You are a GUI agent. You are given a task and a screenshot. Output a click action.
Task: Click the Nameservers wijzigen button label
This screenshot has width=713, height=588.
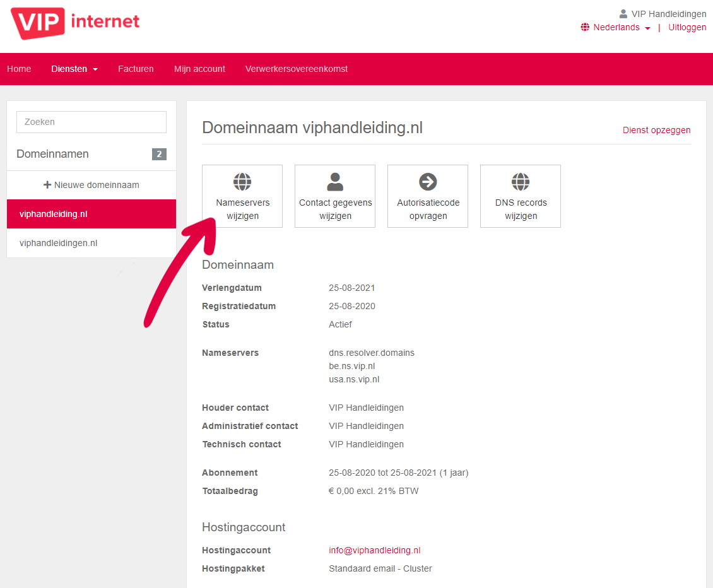point(243,209)
